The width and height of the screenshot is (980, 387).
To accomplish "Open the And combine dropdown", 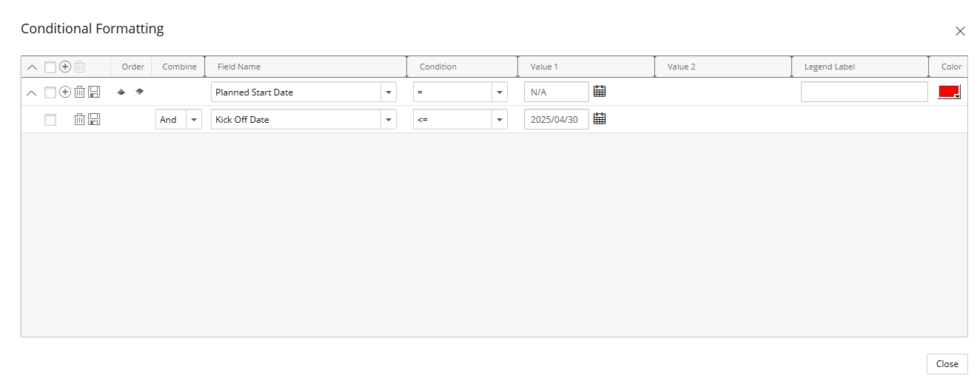I will (193, 120).
